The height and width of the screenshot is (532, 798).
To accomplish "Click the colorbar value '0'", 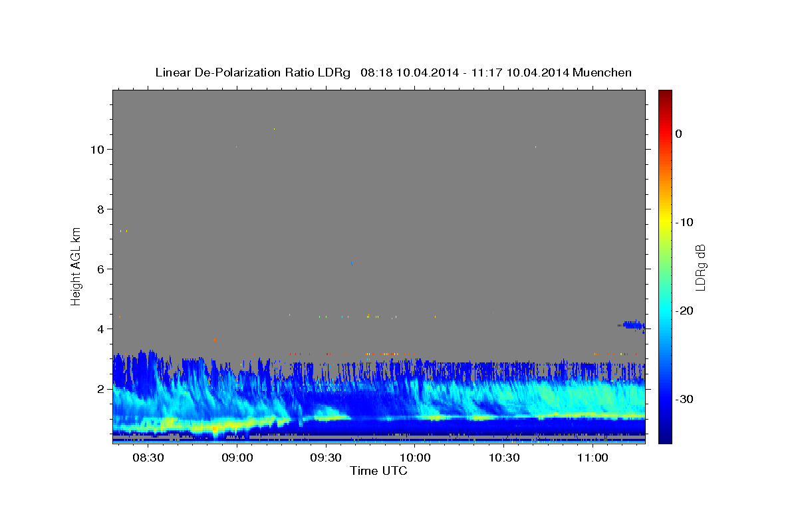I will pyautogui.click(x=679, y=134).
